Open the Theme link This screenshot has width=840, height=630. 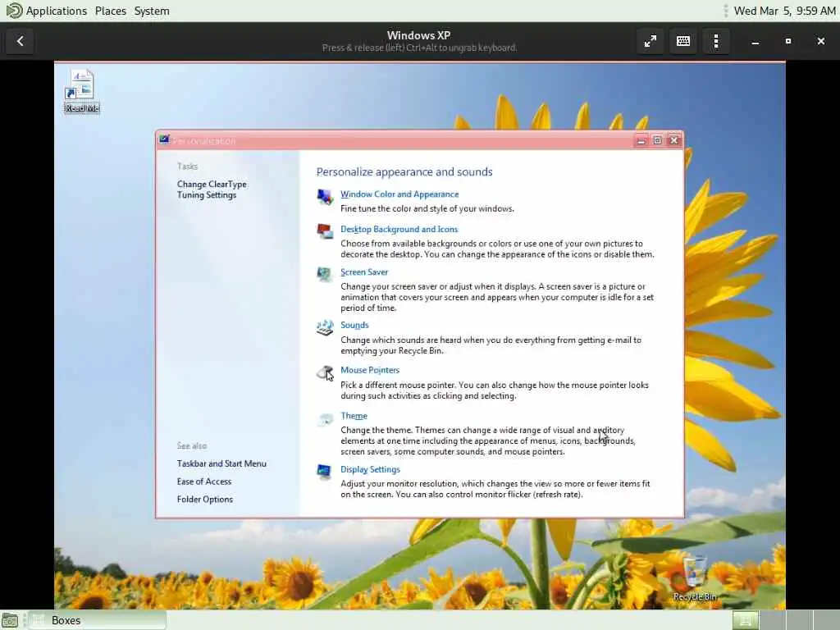[x=354, y=416]
